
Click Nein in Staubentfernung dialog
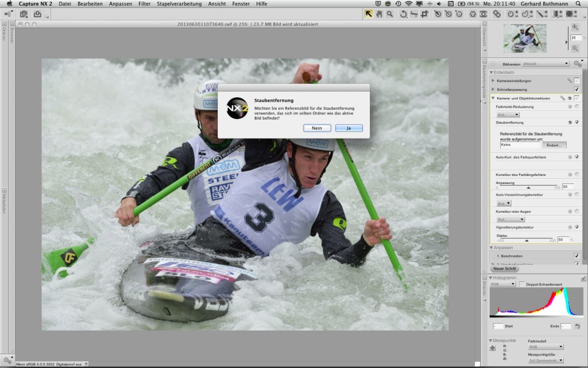[317, 128]
